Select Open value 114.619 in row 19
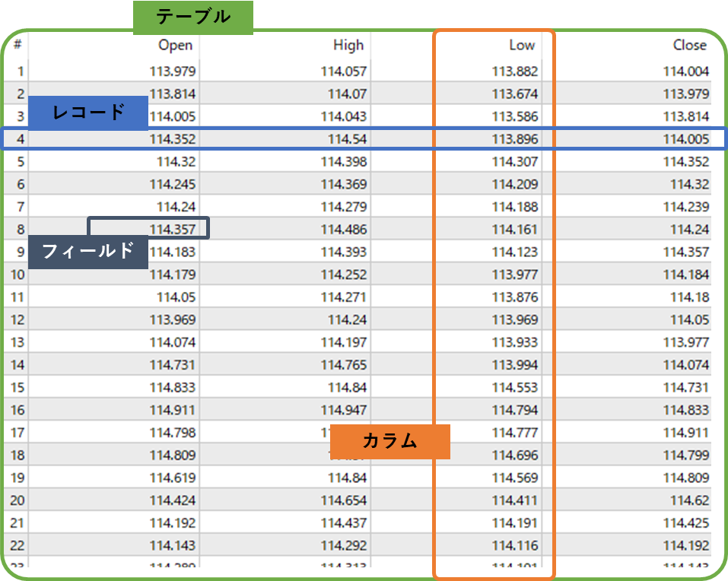The width and height of the screenshot is (728, 581). coord(172,478)
